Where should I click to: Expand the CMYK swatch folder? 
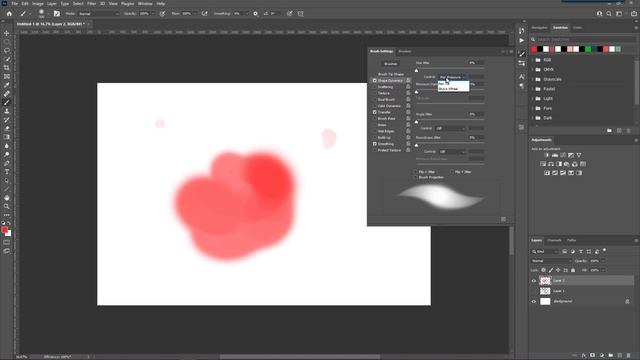click(x=533, y=69)
